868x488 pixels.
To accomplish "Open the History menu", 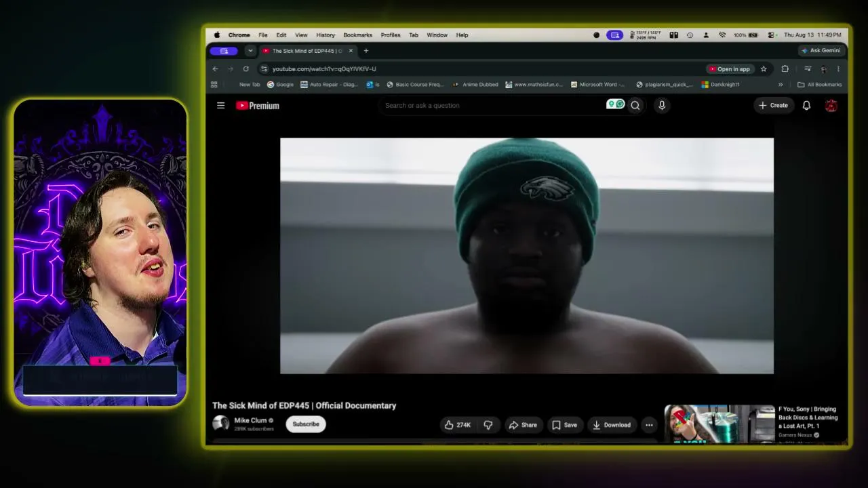I will (x=325, y=35).
